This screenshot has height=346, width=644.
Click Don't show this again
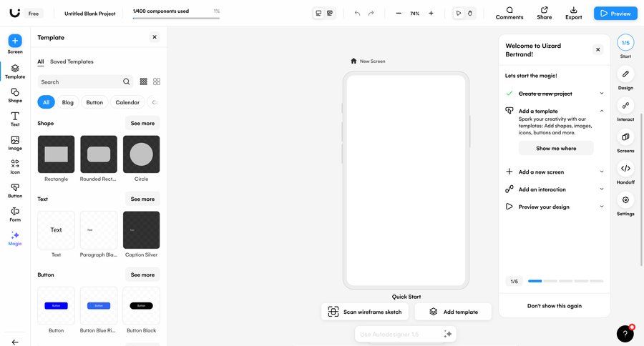click(554, 306)
